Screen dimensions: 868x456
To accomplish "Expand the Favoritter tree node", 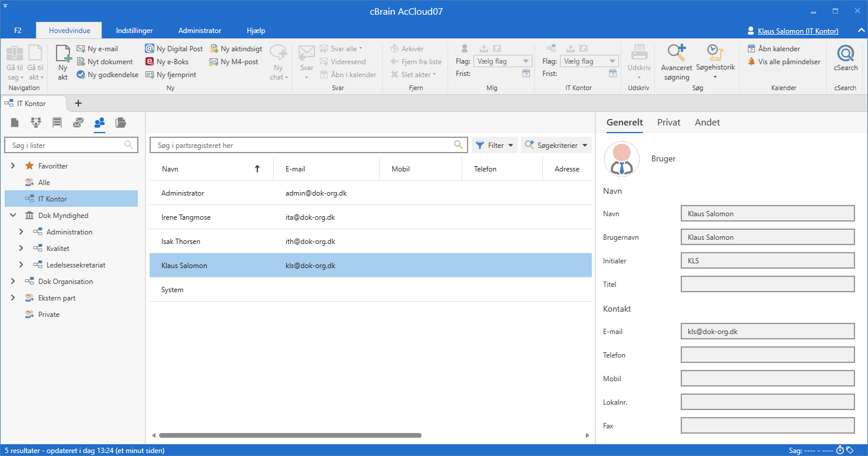I will click(13, 166).
